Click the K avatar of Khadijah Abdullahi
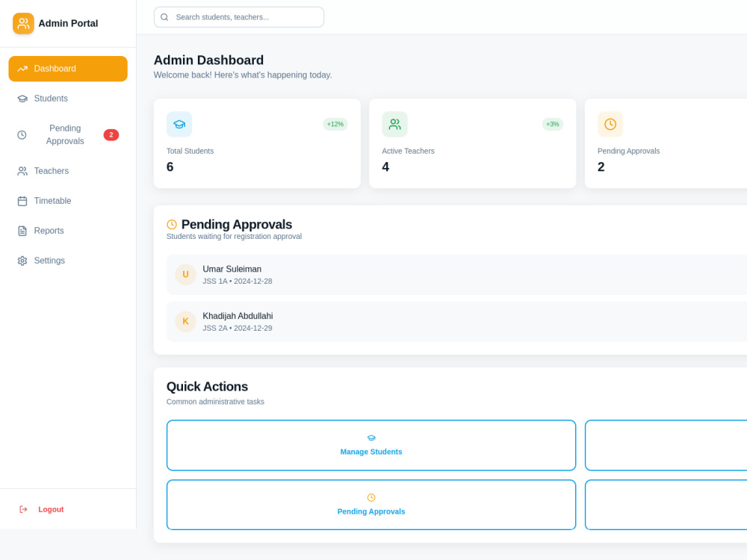The width and height of the screenshot is (747, 560). [186, 321]
